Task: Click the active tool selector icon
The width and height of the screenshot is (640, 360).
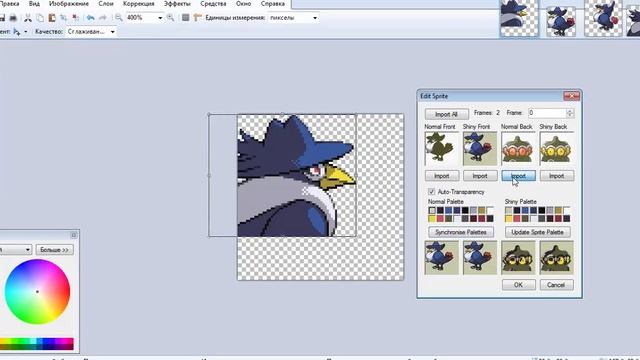Action: [17, 31]
